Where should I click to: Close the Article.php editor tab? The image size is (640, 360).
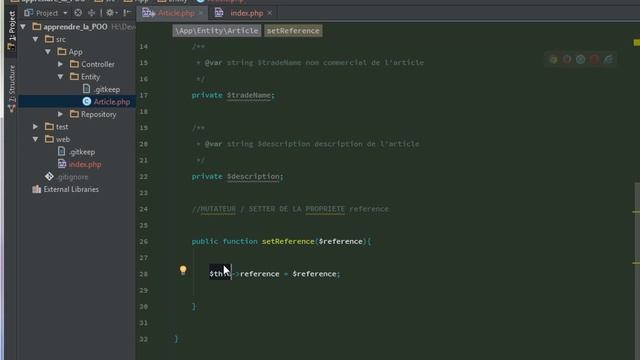pos(201,13)
